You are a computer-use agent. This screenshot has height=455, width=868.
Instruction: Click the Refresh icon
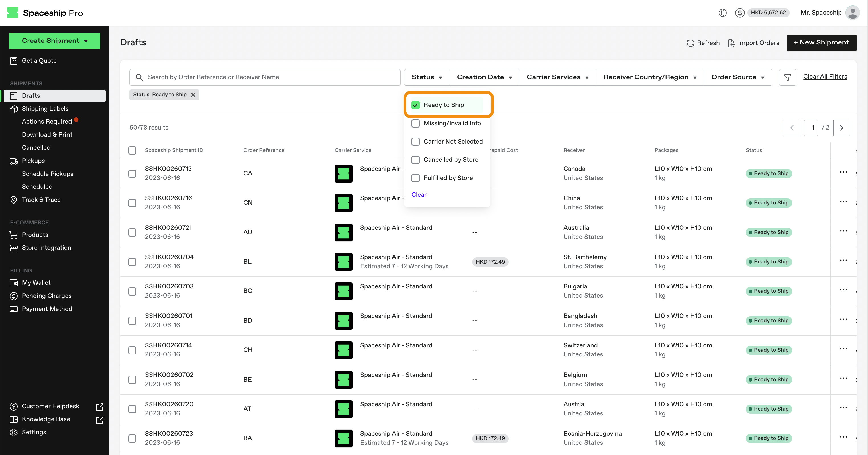click(690, 43)
